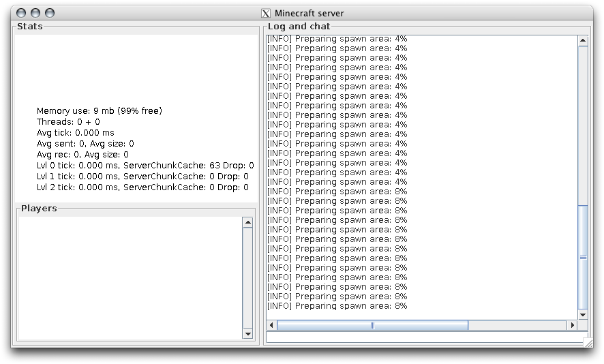This screenshot has height=364, width=604.
Task: Click the window resize grip corner
Action: tap(588, 343)
